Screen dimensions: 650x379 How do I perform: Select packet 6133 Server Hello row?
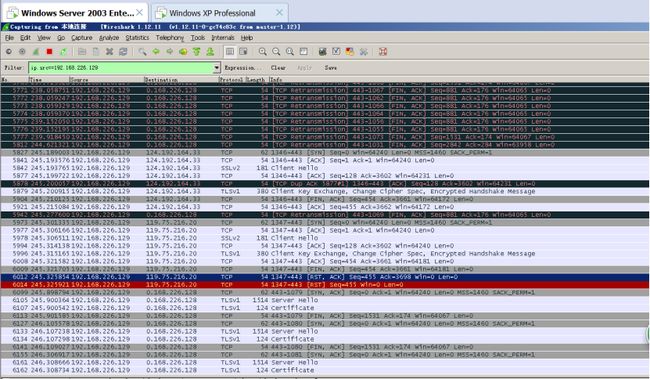click(325, 331)
